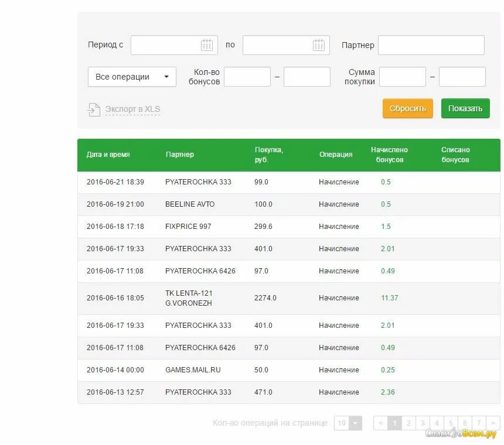Select the date 2016-06-21 18:39
The height and width of the screenshot is (445, 504).
click(115, 182)
